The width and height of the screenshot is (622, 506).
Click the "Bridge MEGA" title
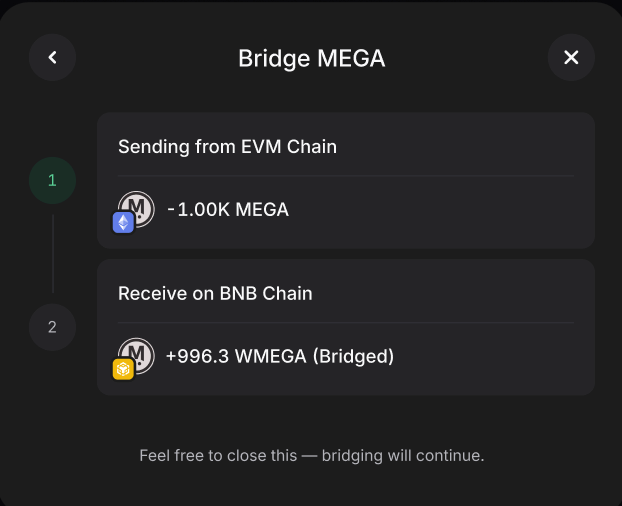(311, 58)
